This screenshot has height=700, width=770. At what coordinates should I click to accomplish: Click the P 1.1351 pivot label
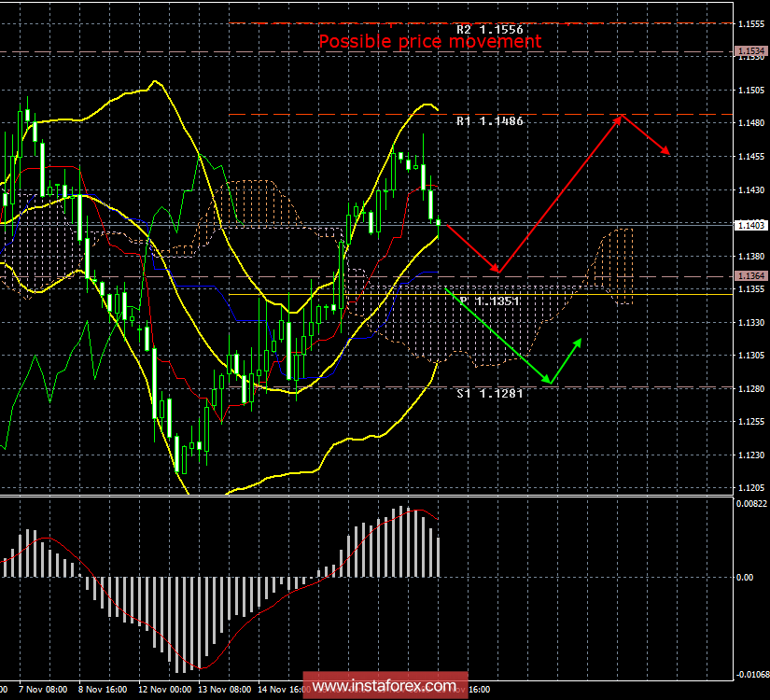tap(490, 301)
